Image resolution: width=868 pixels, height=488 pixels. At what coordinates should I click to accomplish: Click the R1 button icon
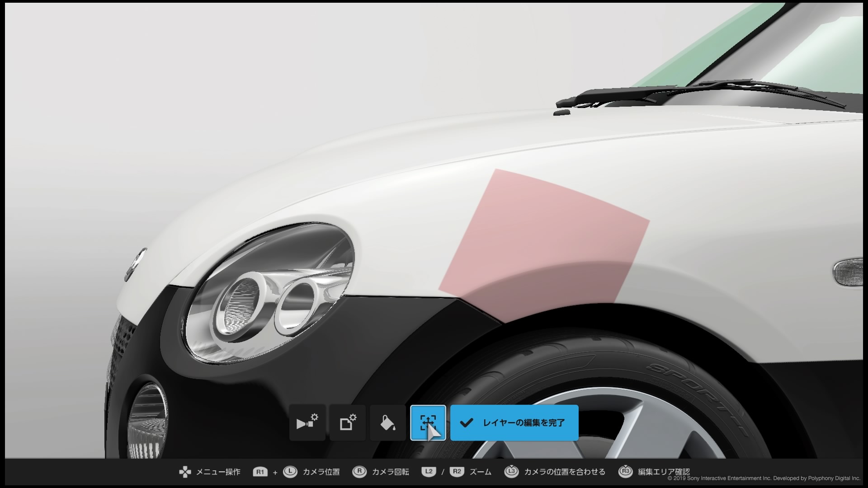point(260,472)
